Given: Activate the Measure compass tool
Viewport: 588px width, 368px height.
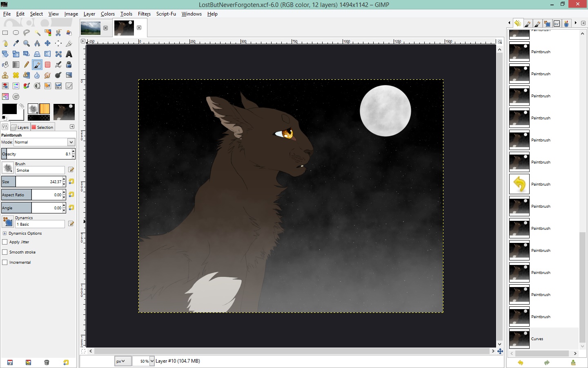Looking at the screenshot, I should point(37,43).
